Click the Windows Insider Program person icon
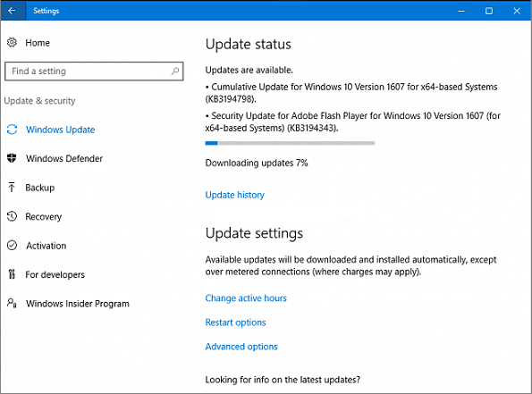 tap(12, 303)
